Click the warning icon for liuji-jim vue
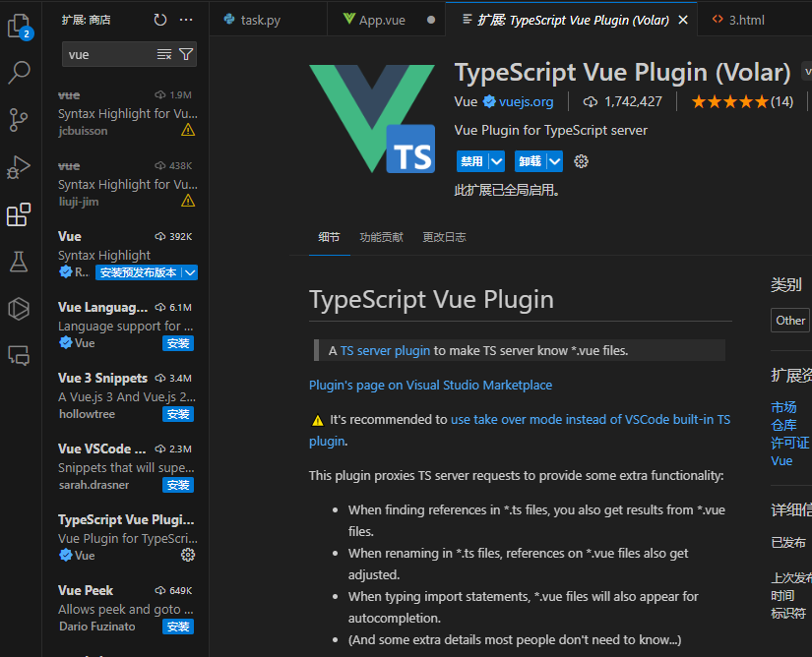The height and width of the screenshot is (657, 812). coord(188,201)
